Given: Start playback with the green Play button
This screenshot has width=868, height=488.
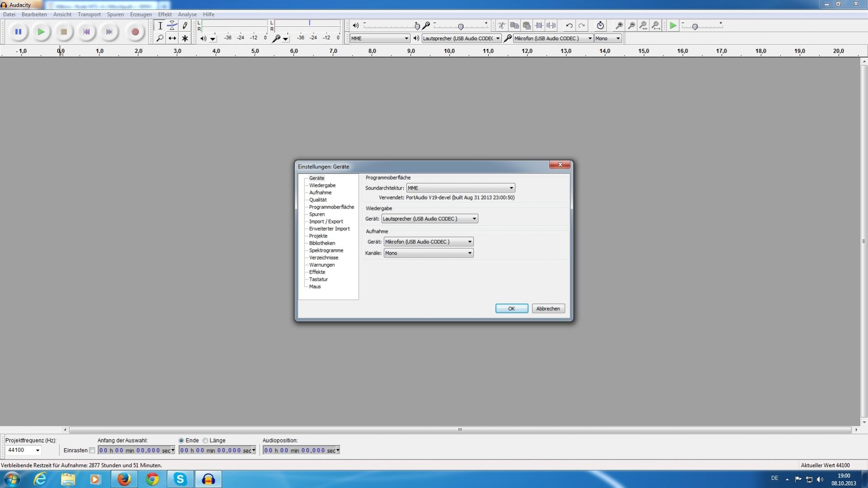Looking at the screenshot, I should 41,32.
